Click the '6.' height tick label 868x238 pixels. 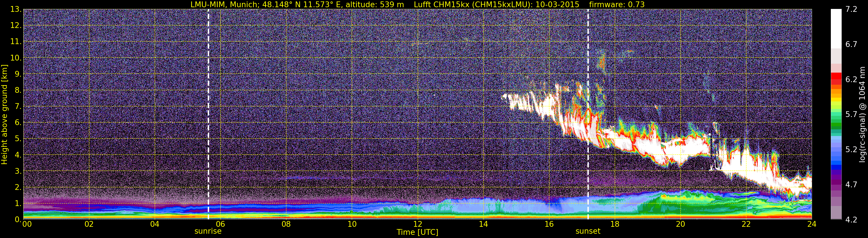[18, 123]
